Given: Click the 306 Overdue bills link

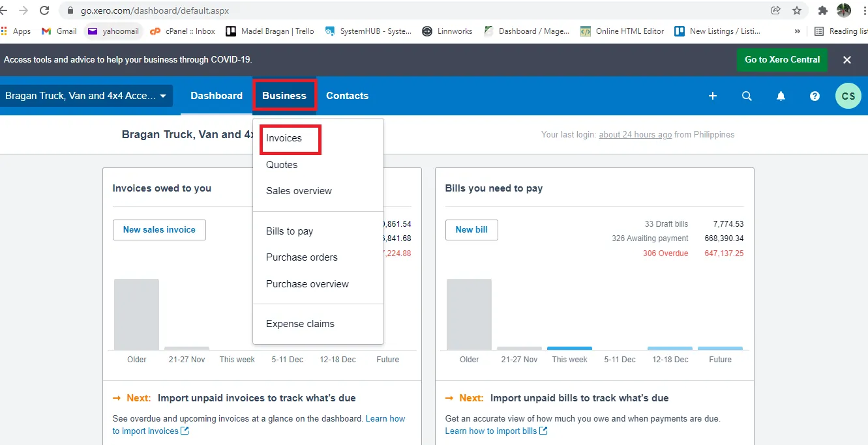Looking at the screenshot, I should pyautogui.click(x=665, y=253).
